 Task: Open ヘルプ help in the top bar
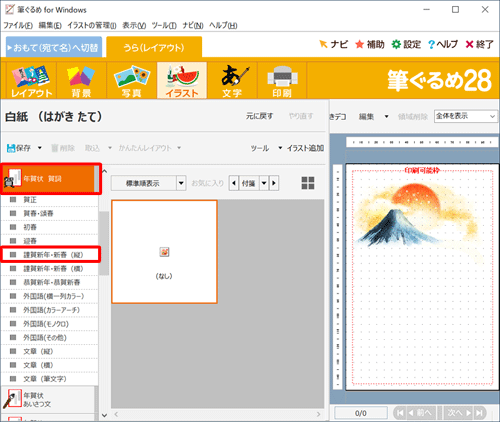tap(443, 44)
